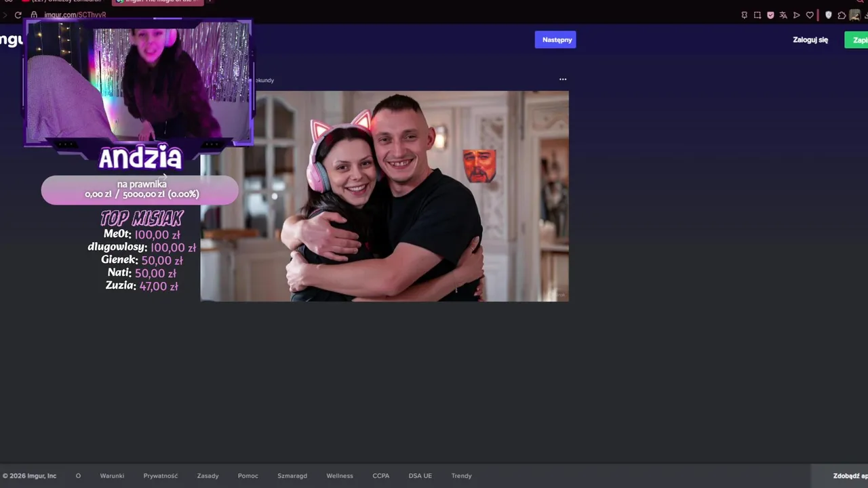Image resolution: width=868 pixels, height=488 pixels.
Task: Switch to the Gwiazdy Lombardu tab
Action: pyautogui.click(x=61, y=1)
